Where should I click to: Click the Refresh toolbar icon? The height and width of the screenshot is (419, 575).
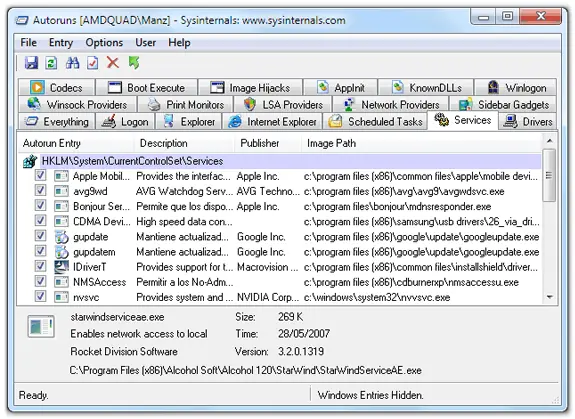coord(51,63)
